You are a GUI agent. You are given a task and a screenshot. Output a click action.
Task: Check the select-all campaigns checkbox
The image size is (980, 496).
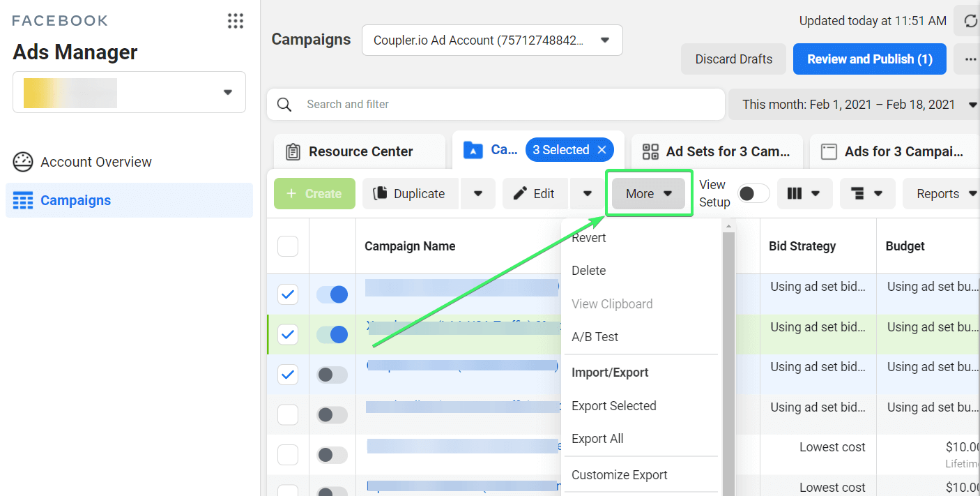click(x=288, y=246)
